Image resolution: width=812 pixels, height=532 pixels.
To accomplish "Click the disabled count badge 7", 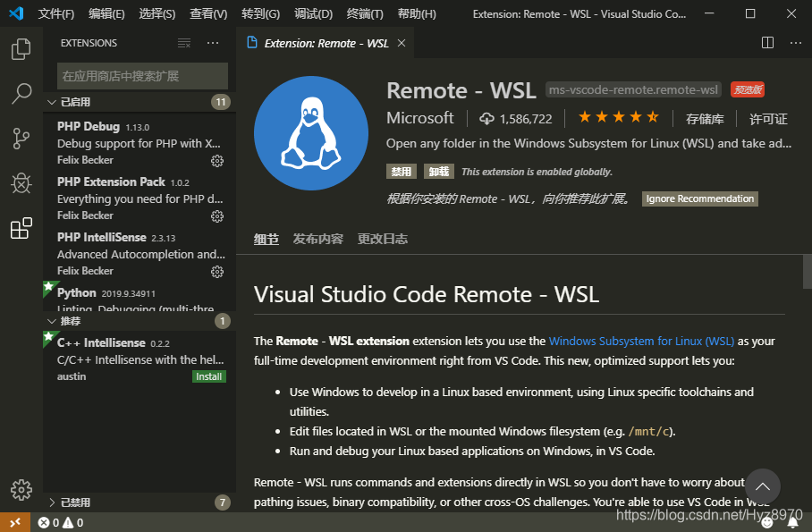I will point(222,502).
